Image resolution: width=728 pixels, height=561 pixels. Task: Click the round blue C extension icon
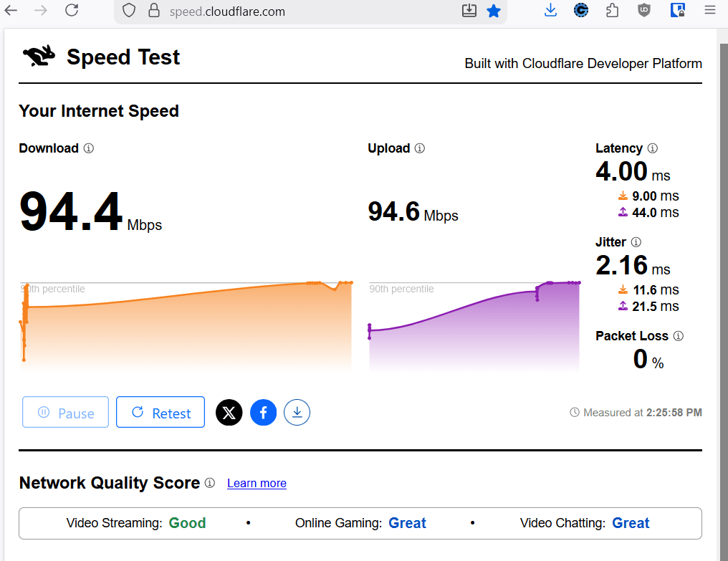click(x=581, y=10)
